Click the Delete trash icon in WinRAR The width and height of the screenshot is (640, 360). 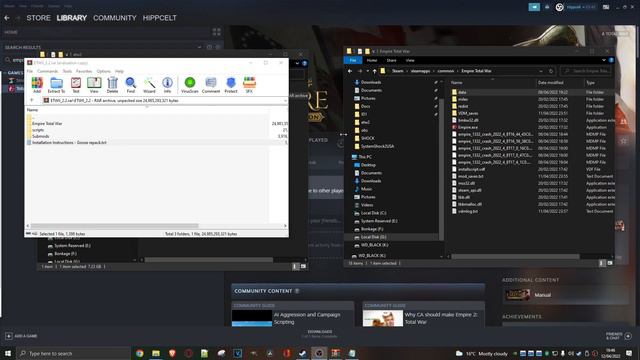click(112, 85)
